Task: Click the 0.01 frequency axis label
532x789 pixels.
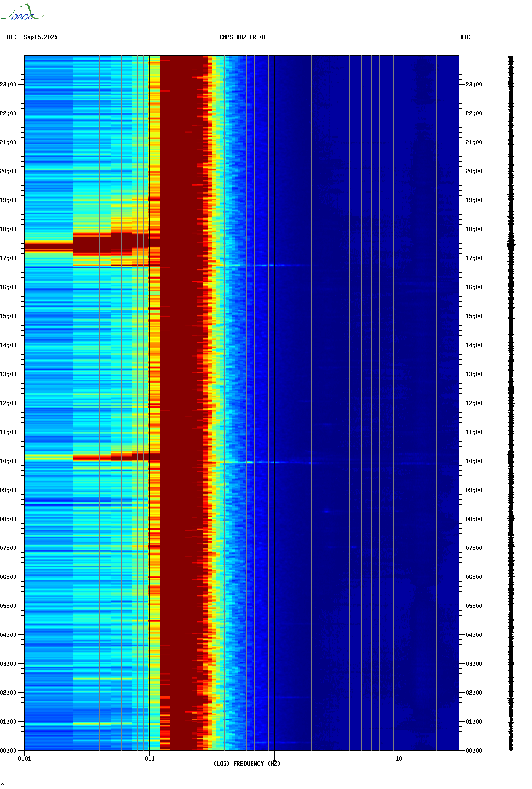Action: 25,759
